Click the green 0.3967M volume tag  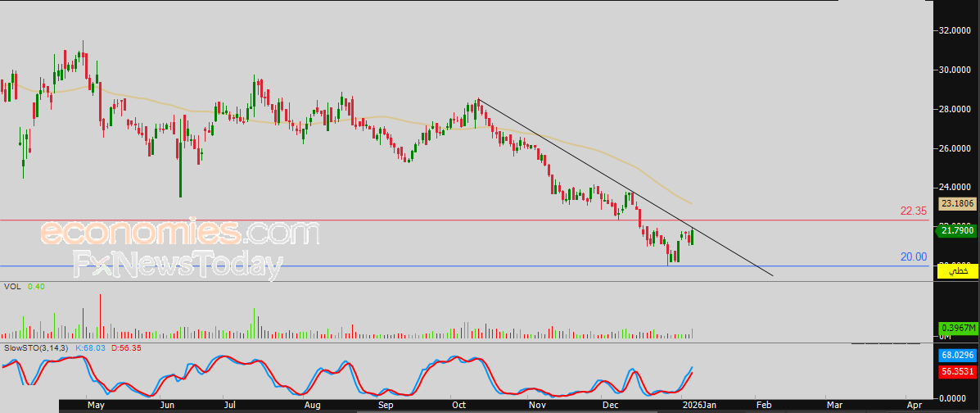[957, 328]
